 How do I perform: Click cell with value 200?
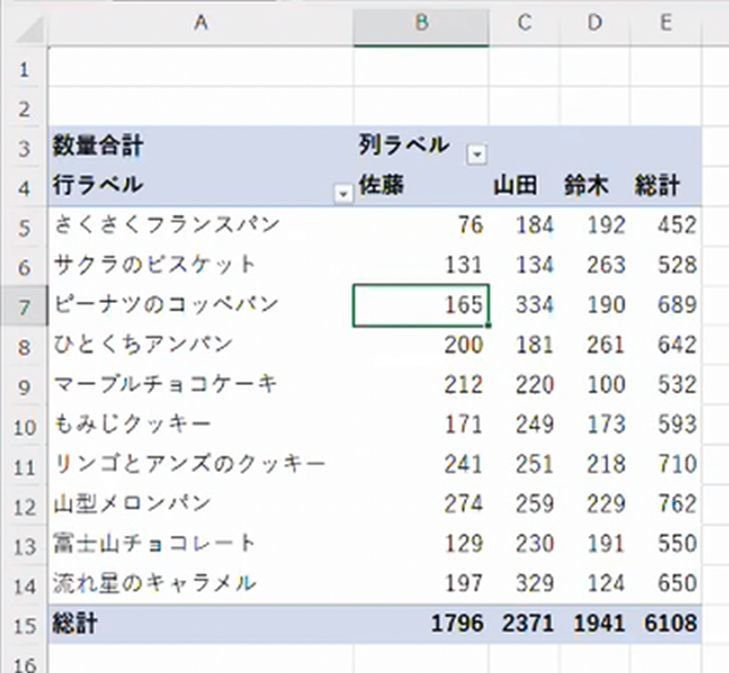click(421, 345)
